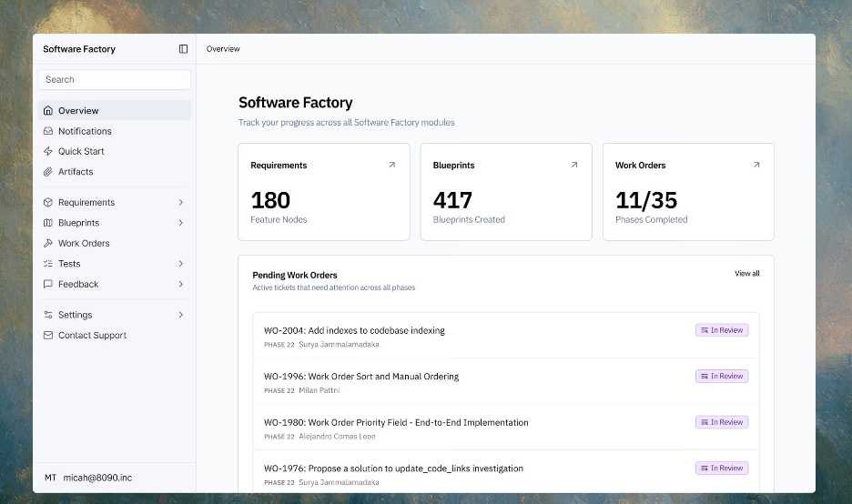Expand the Requirements sidebar section chevron
Image resolution: width=852 pixels, height=504 pixels.
[x=181, y=202]
